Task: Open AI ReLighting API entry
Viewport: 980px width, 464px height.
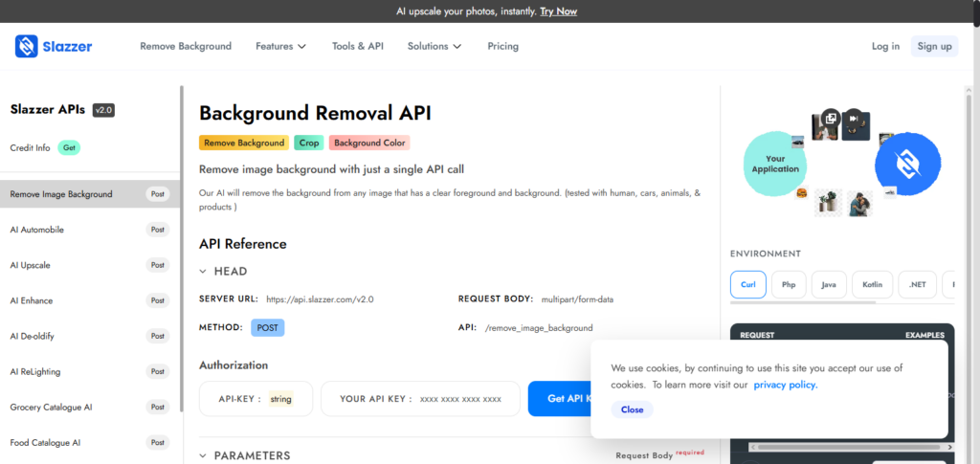Action: pyautogui.click(x=90, y=371)
